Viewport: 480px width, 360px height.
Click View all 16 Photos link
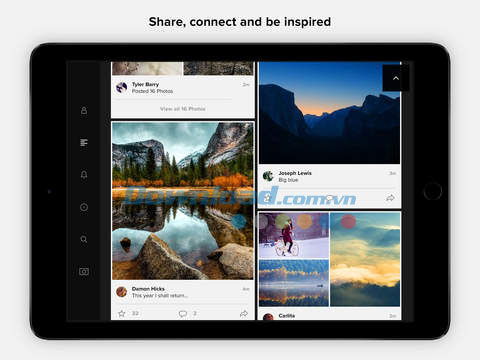tap(183, 109)
